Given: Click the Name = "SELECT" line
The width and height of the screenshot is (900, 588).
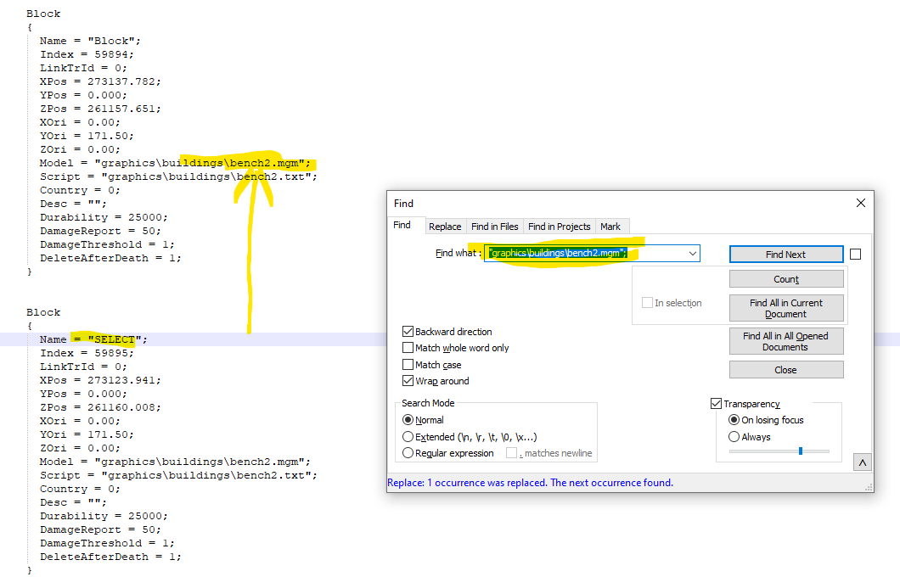Looking at the screenshot, I should tap(93, 339).
